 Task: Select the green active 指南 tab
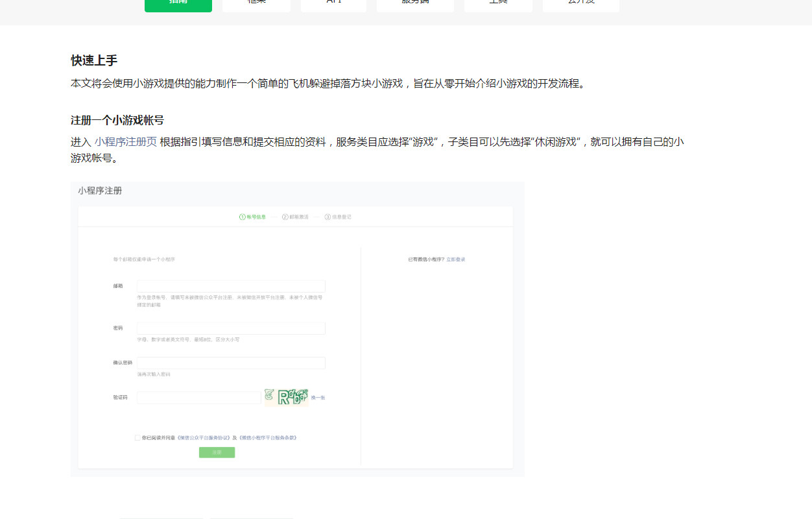coord(178,5)
